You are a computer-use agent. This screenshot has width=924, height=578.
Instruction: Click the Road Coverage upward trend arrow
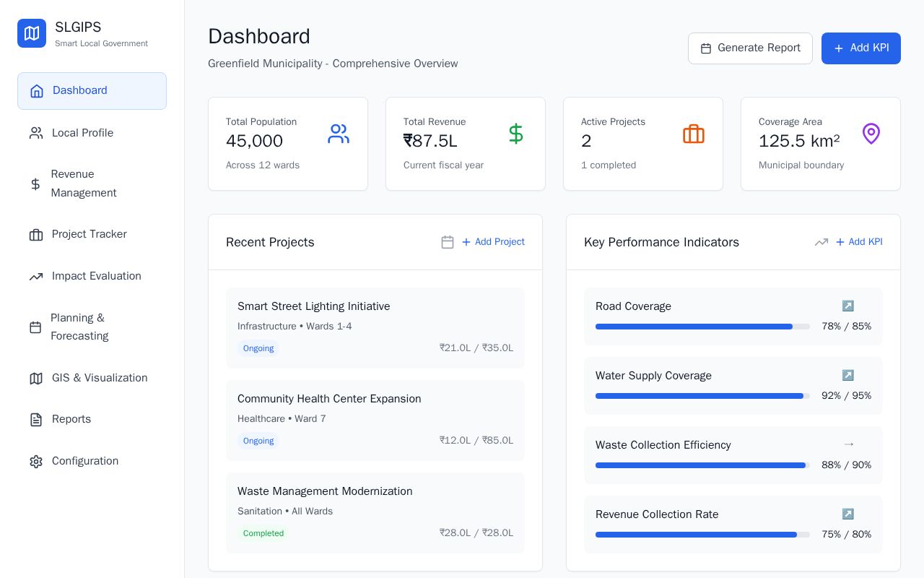tap(848, 306)
